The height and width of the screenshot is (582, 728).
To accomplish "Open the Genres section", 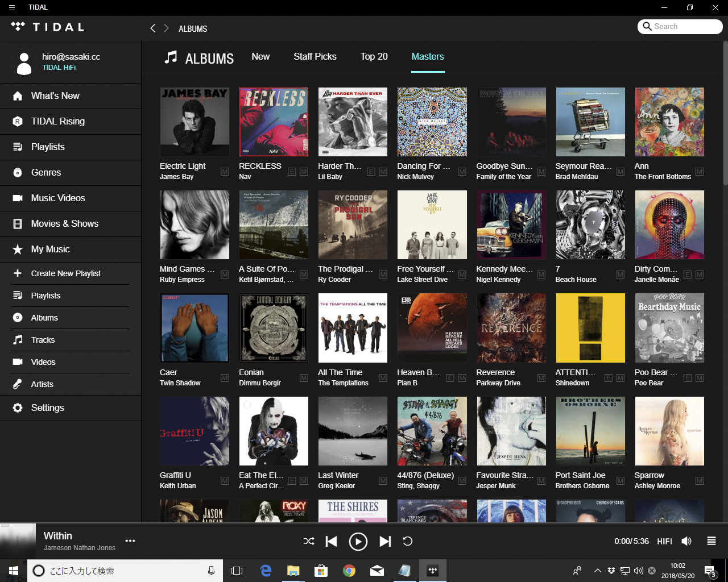I will click(x=47, y=172).
